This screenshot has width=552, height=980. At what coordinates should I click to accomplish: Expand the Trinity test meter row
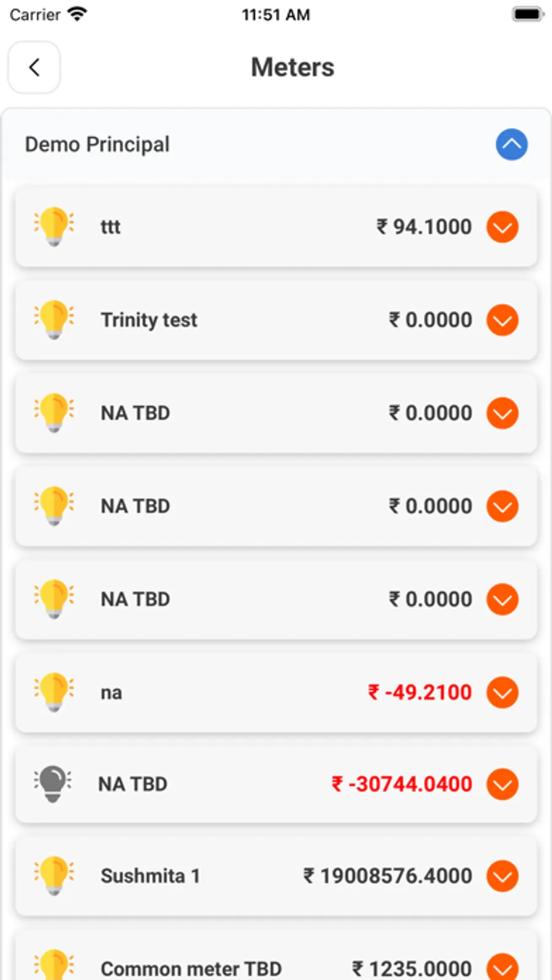(502, 320)
